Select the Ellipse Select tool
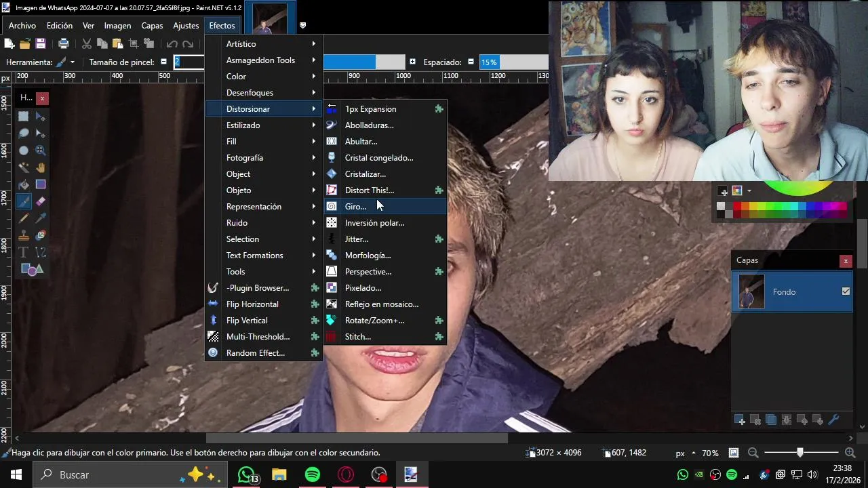 coord(24,150)
